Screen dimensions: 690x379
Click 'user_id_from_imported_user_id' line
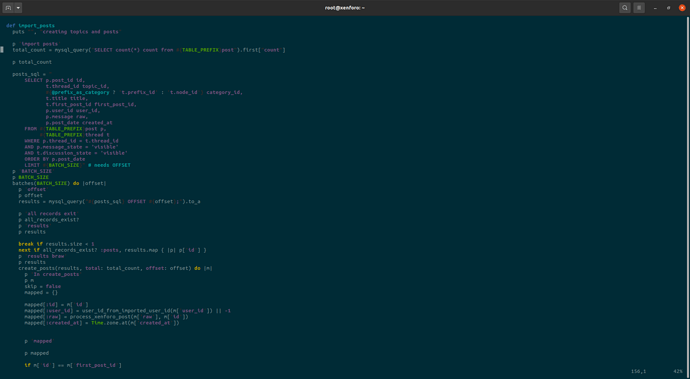pyautogui.click(x=128, y=311)
